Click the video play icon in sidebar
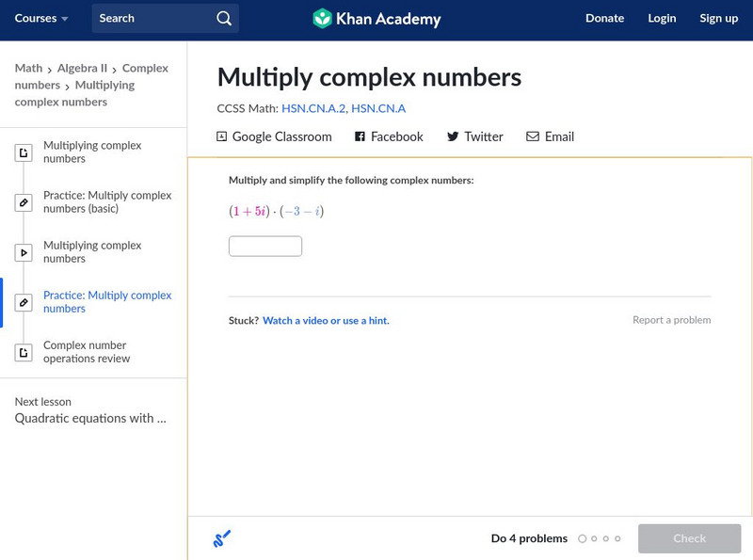Screen dimensions: 753x560 [24, 252]
